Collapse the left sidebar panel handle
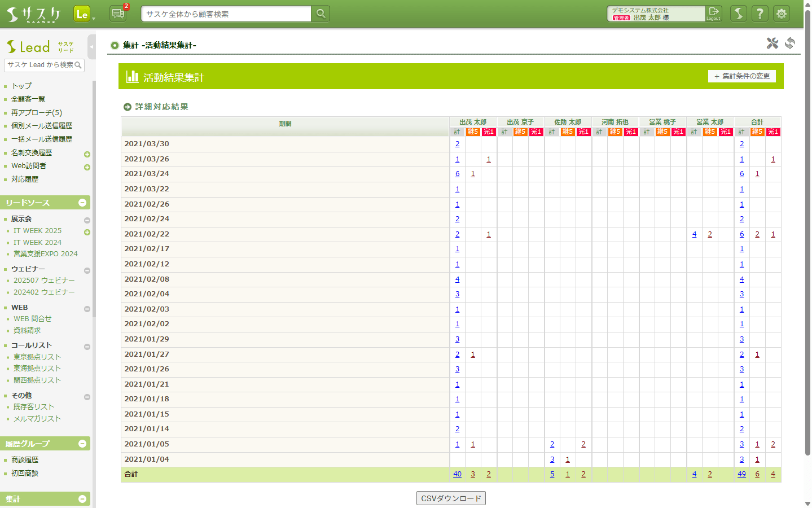The width and height of the screenshot is (812, 508). click(x=91, y=47)
